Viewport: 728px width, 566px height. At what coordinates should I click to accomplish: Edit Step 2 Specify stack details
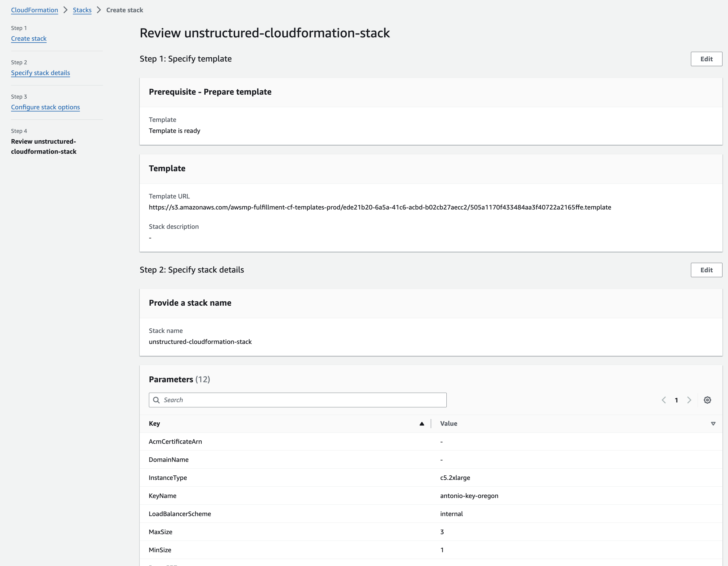pos(706,270)
